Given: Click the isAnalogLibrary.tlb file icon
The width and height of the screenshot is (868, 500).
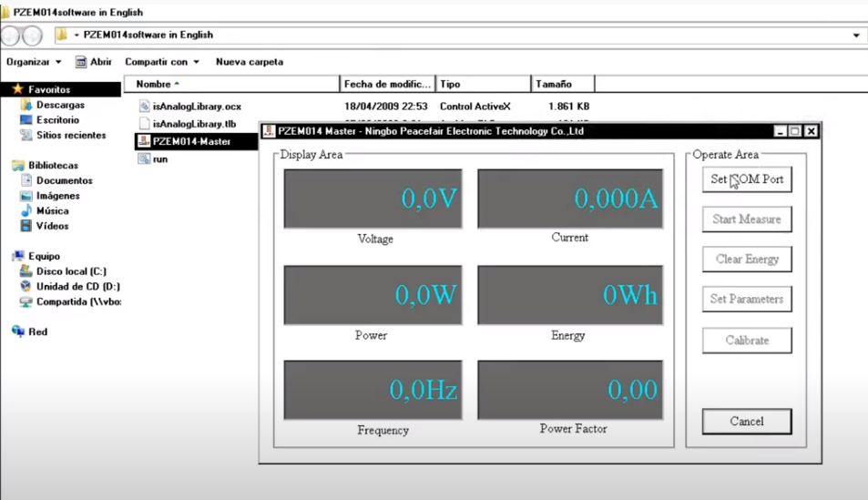Looking at the screenshot, I should coord(144,124).
